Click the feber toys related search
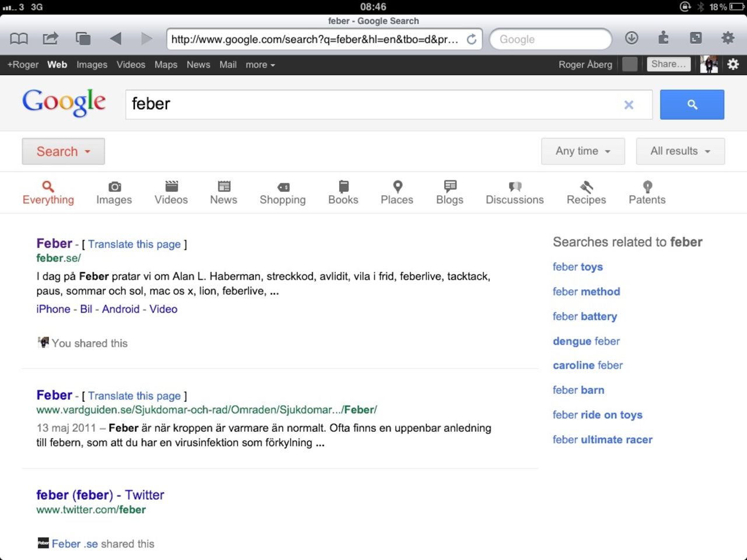Screen dimensions: 747x560 coord(577,267)
